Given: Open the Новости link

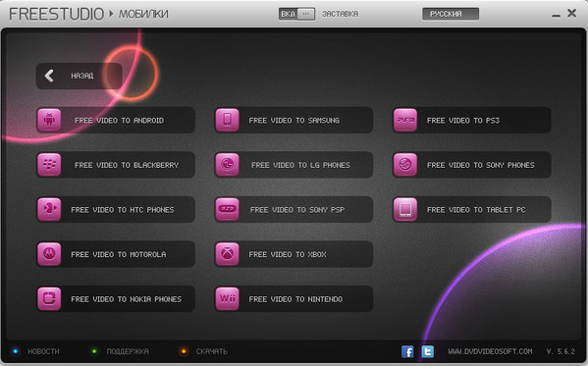Looking at the screenshot, I should 43,351.
